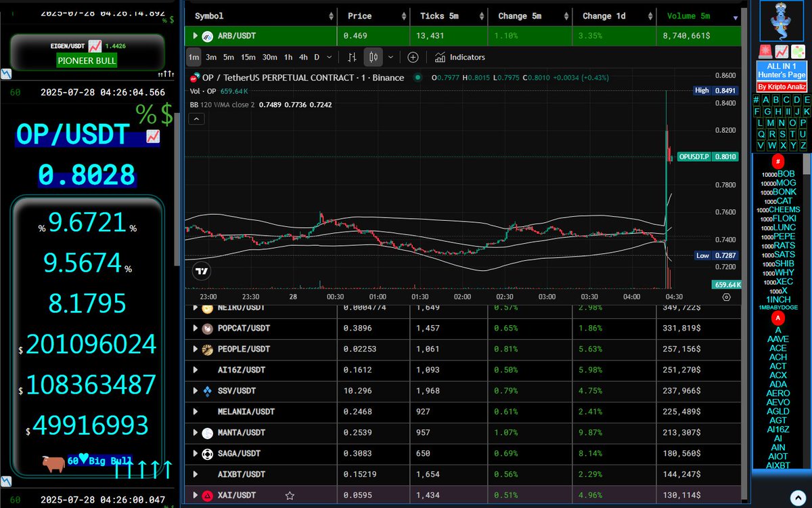Open the bar style chart type icon
The height and width of the screenshot is (508, 812).
(x=352, y=58)
